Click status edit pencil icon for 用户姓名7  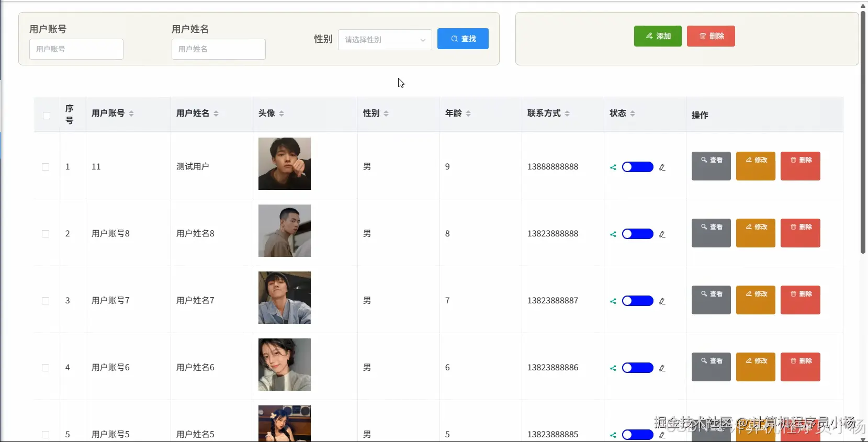(662, 301)
